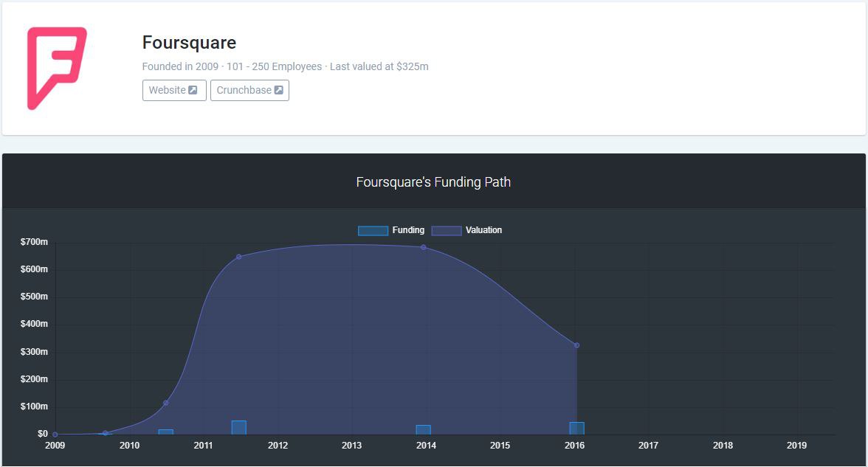The width and height of the screenshot is (868, 467).
Task: Click the 2014 funding bar
Action: click(424, 430)
